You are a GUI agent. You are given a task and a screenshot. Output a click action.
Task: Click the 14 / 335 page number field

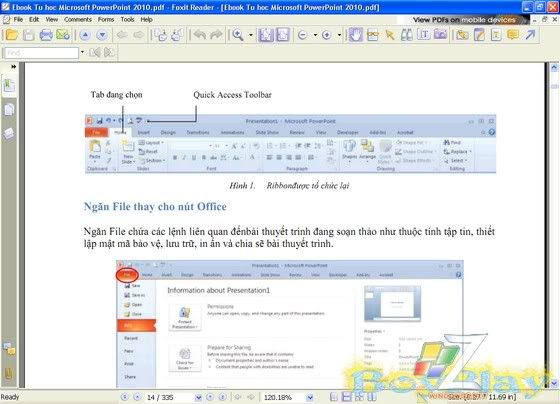(x=170, y=397)
